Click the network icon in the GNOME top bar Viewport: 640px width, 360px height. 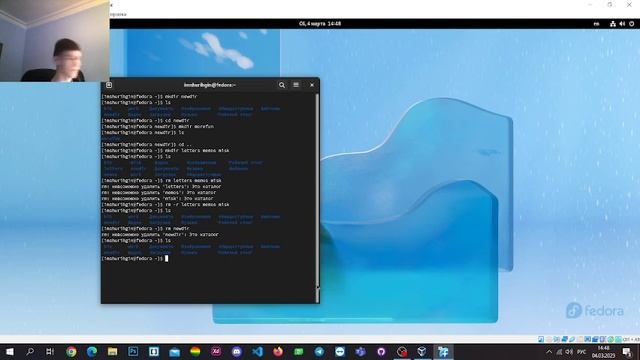click(613, 24)
